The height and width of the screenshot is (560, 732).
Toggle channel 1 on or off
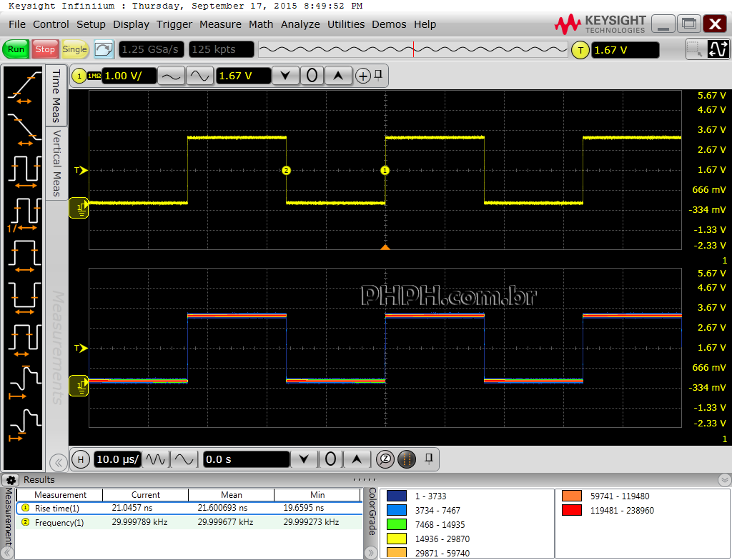pyautogui.click(x=79, y=76)
